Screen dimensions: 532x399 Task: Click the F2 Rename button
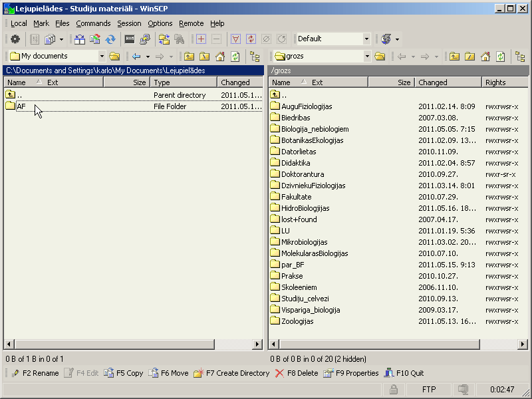(35, 373)
